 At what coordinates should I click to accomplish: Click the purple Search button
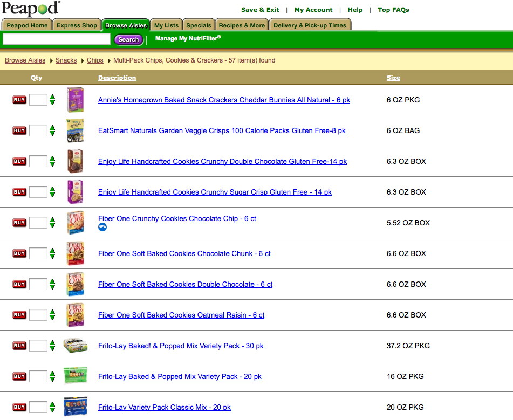pyautogui.click(x=128, y=39)
